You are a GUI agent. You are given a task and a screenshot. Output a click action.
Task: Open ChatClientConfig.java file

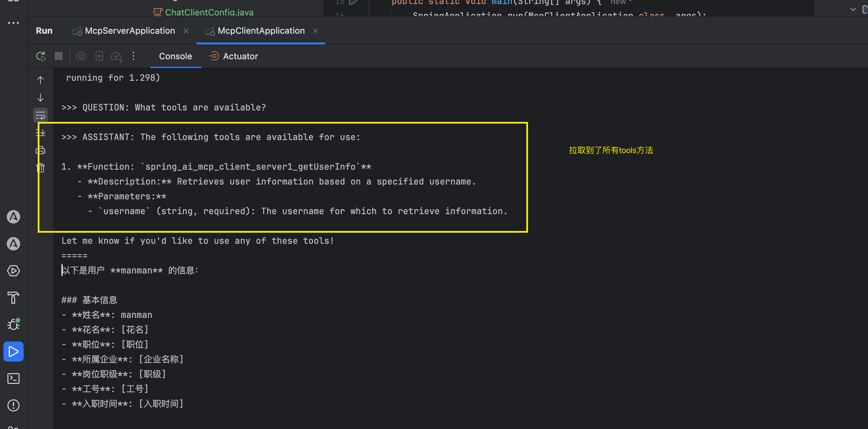pyautogui.click(x=209, y=12)
